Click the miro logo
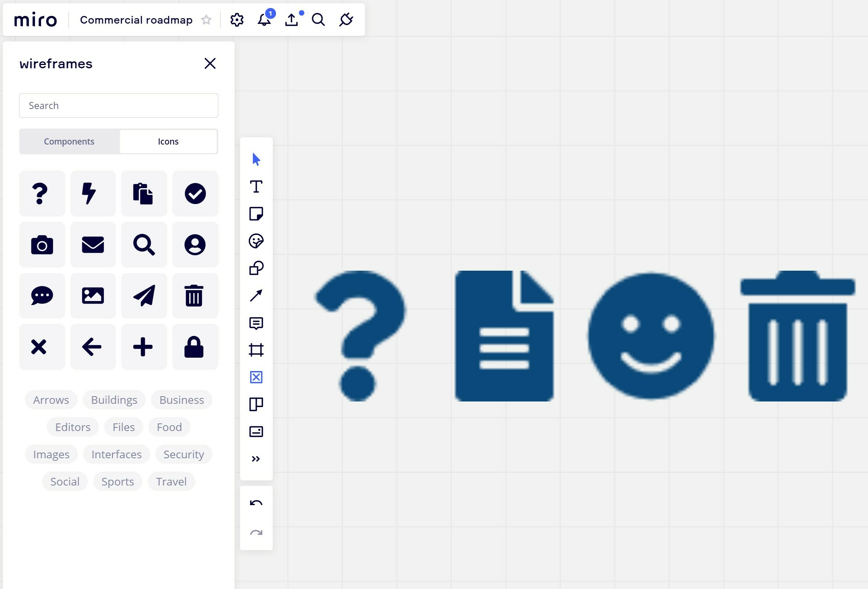This screenshot has height=589, width=868. 36,20
